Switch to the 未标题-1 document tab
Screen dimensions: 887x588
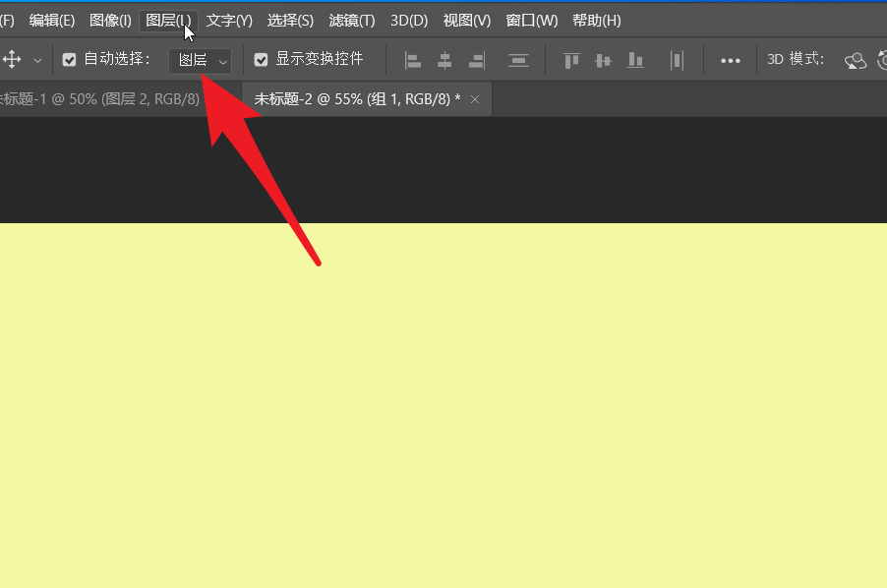click(98, 99)
